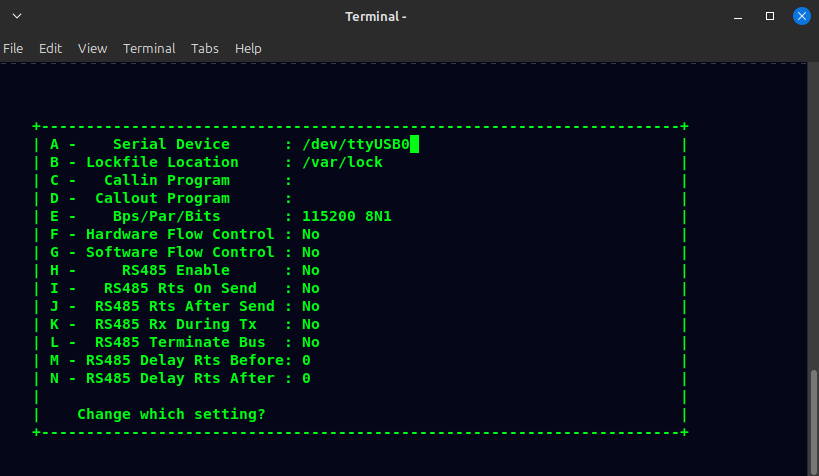819x476 pixels.
Task: Click the 115200 8N1 Bps/Par/Bits value
Action: click(346, 217)
